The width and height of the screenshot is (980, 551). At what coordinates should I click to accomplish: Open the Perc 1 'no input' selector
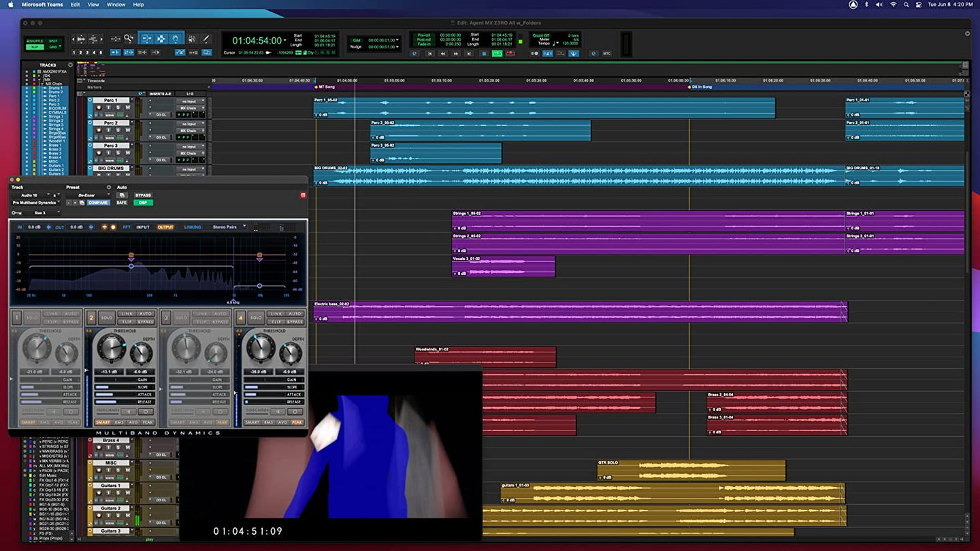pyautogui.click(x=191, y=101)
